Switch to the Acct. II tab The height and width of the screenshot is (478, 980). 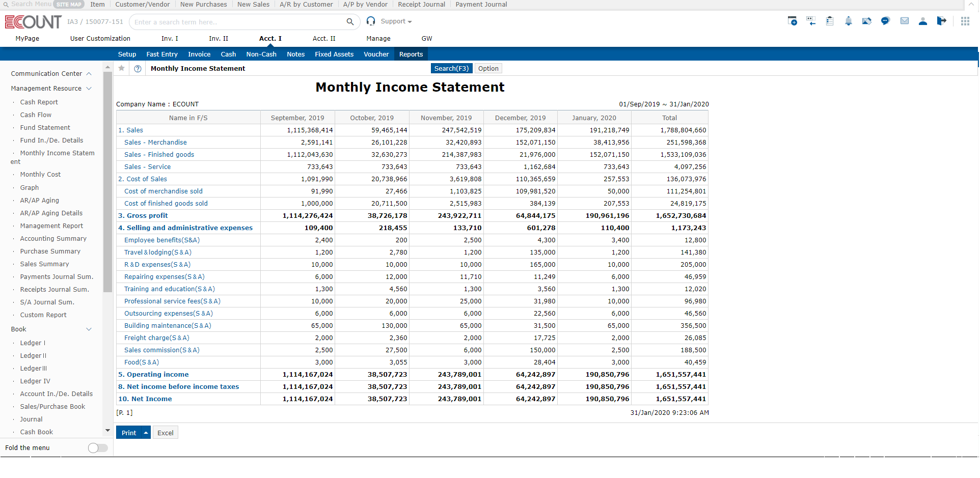click(324, 38)
